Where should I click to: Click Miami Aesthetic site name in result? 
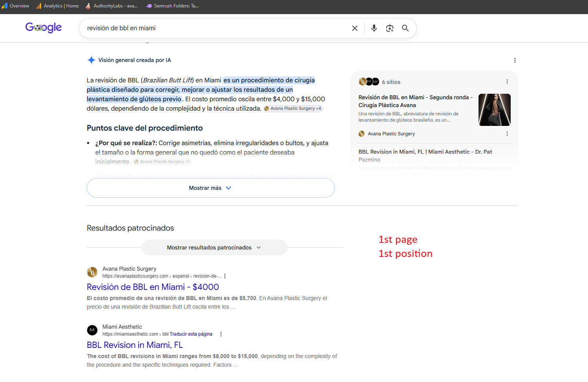pos(122,327)
